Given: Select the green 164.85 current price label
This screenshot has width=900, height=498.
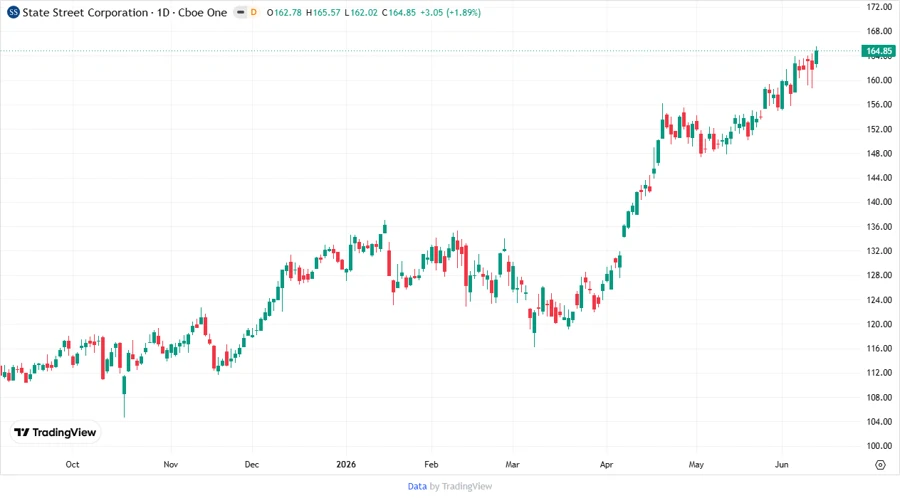Looking at the screenshot, I should 878,51.
